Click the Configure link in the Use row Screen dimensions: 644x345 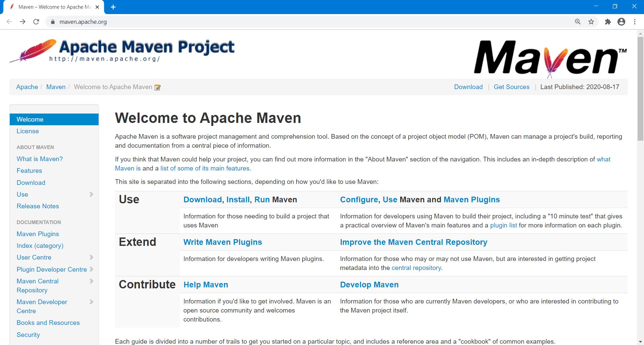[359, 200]
